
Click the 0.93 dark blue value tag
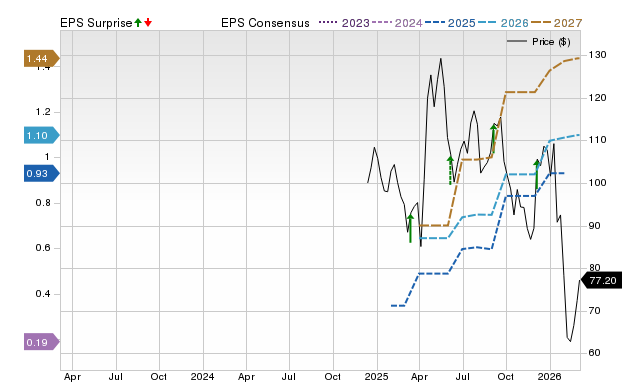(x=41, y=173)
